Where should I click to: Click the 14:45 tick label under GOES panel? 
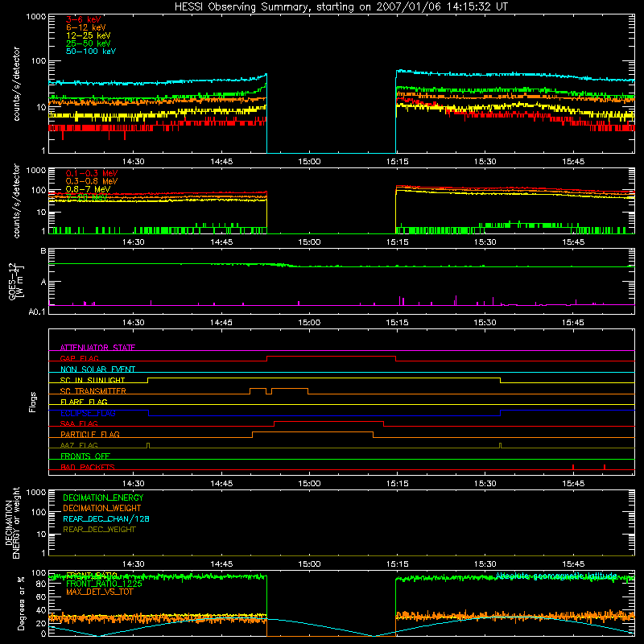[221, 323]
